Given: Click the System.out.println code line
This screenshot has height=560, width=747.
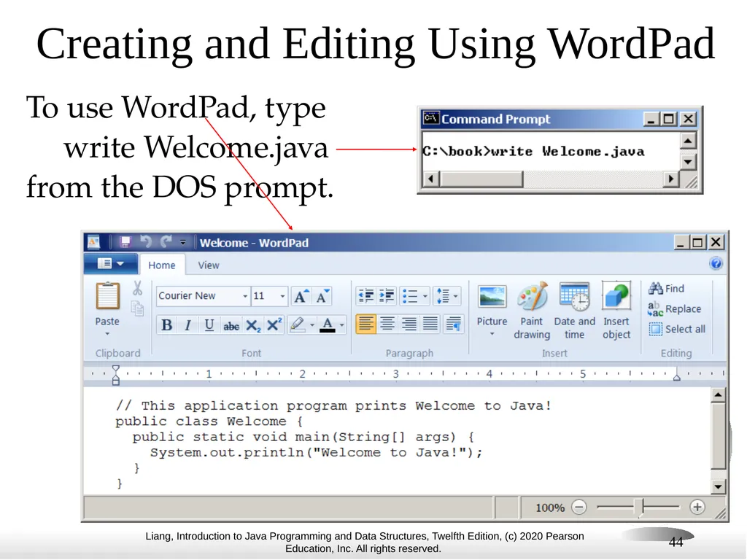Looking at the screenshot, I should pos(317,452).
